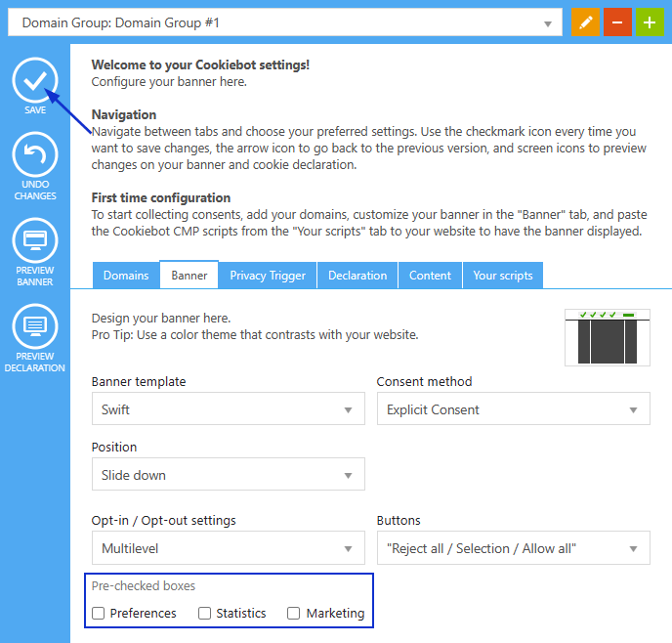
Task: Open the Domain Group dropdown
Action: coord(285,22)
